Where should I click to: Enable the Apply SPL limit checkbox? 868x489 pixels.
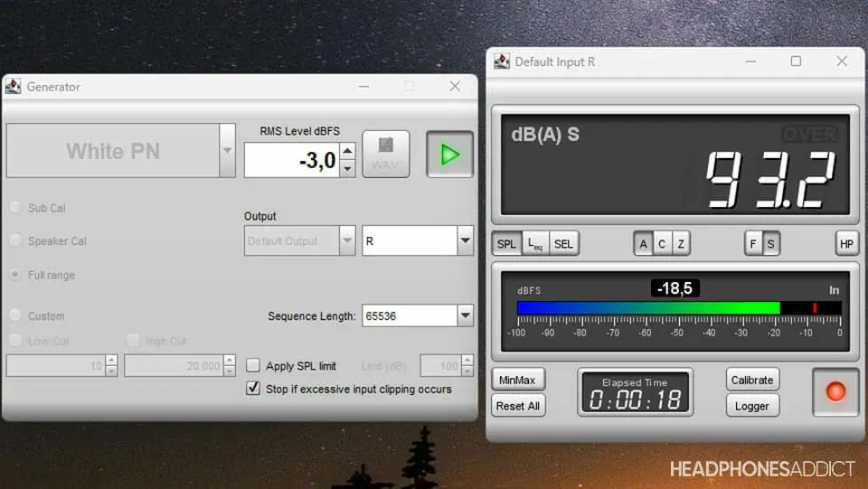click(254, 366)
